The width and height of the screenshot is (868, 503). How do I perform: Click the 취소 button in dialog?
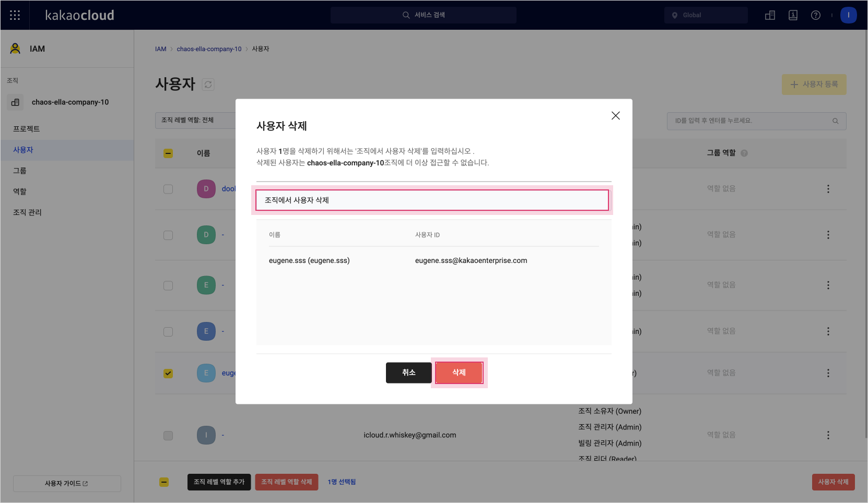pos(409,373)
